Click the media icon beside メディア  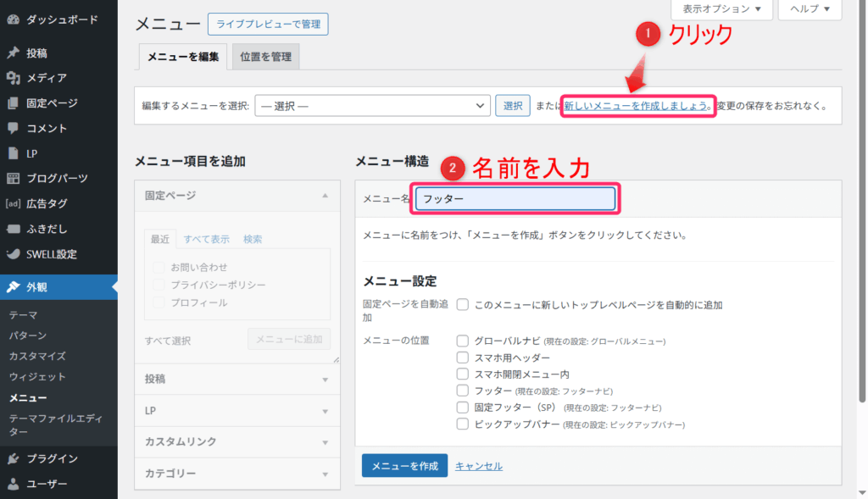[x=14, y=78]
